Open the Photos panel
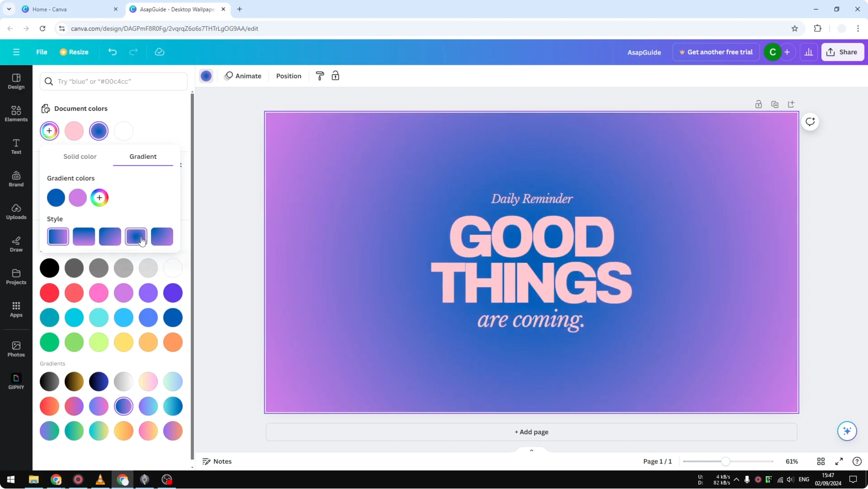 (x=16, y=349)
